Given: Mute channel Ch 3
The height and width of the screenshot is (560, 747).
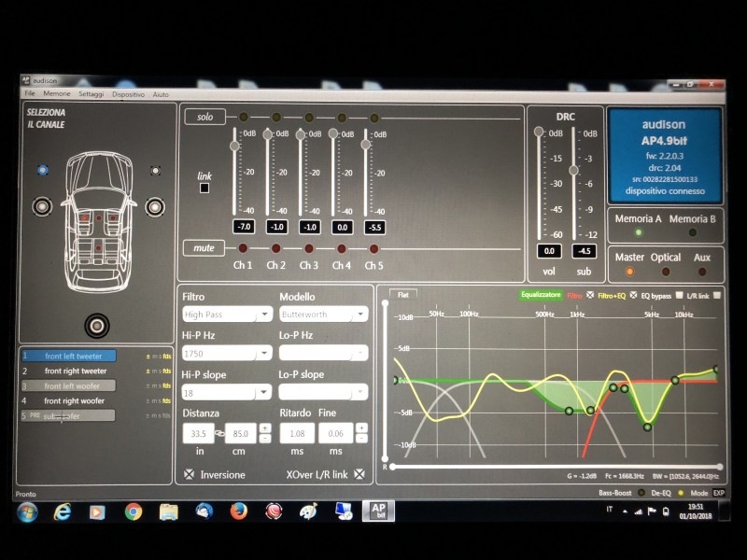Looking at the screenshot, I should (309, 248).
